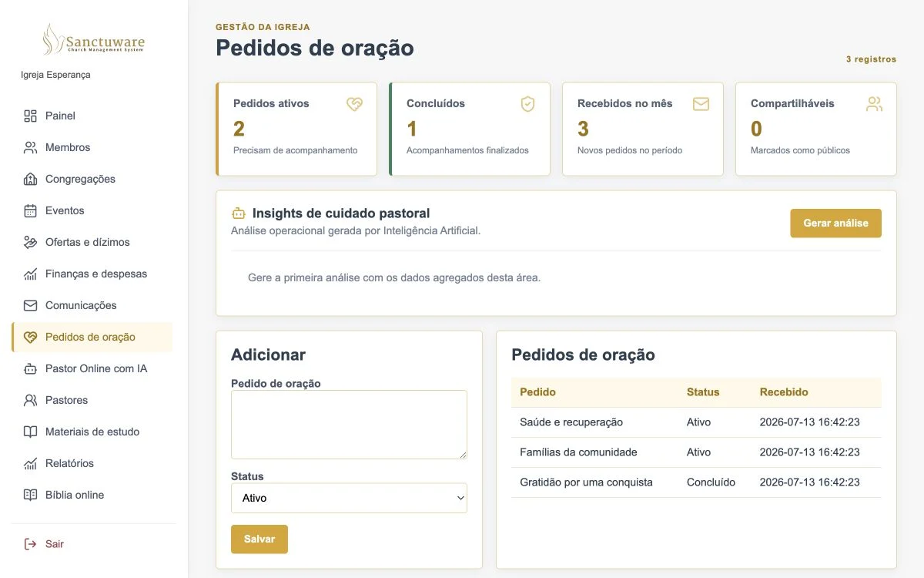Image resolution: width=924 pixels, height=578 pixels.
Task: Select the Recebidos no mês summary card
Action: [x=643, y=129]
